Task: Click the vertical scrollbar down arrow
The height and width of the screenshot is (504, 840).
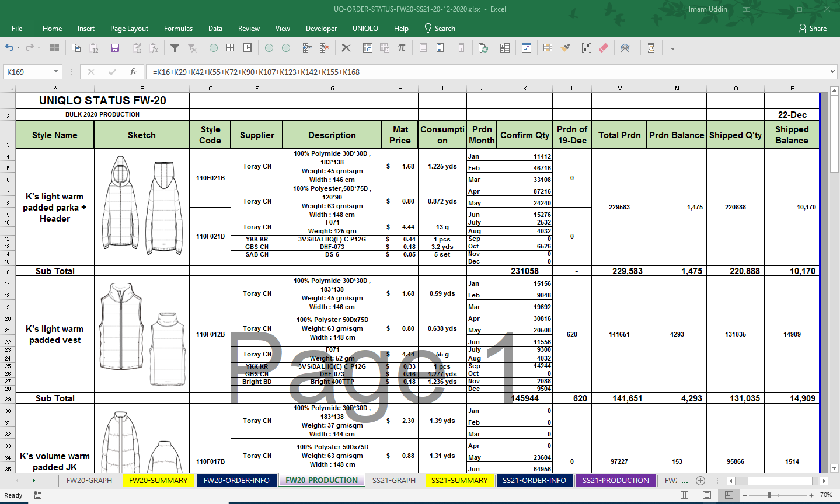Action: 834,468
